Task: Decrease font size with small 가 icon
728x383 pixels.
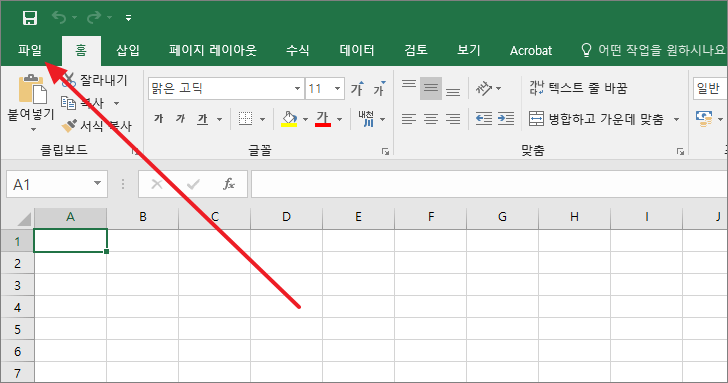Action: pos(379,88)
